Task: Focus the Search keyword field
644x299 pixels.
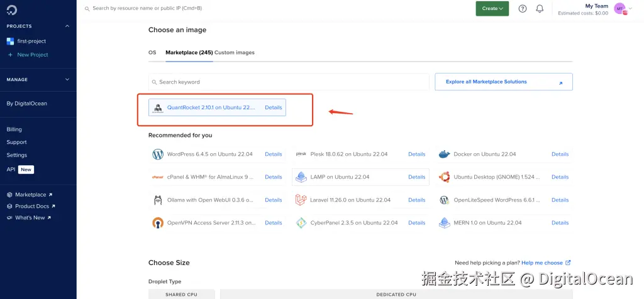Action: (x=289, y=82)
